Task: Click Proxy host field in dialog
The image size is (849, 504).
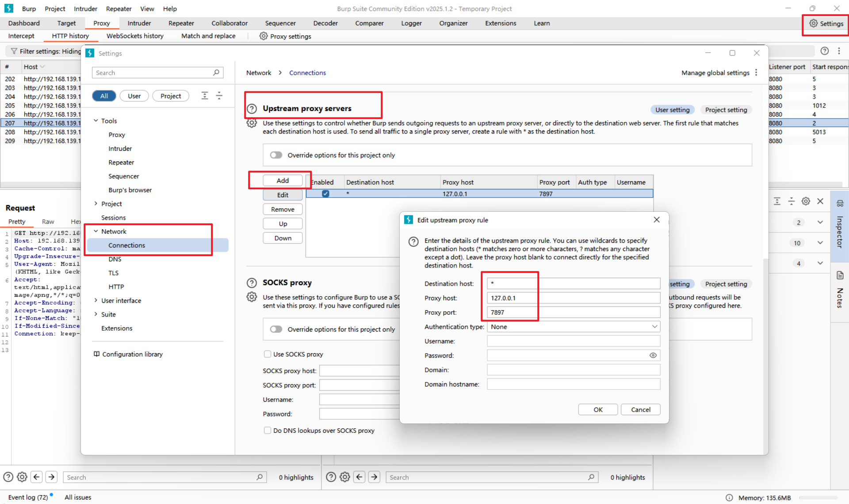Action: [574, 298]
